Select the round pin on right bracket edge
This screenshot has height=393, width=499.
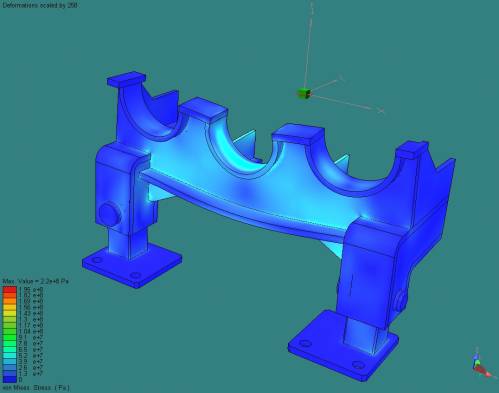[x=400, y=301]
